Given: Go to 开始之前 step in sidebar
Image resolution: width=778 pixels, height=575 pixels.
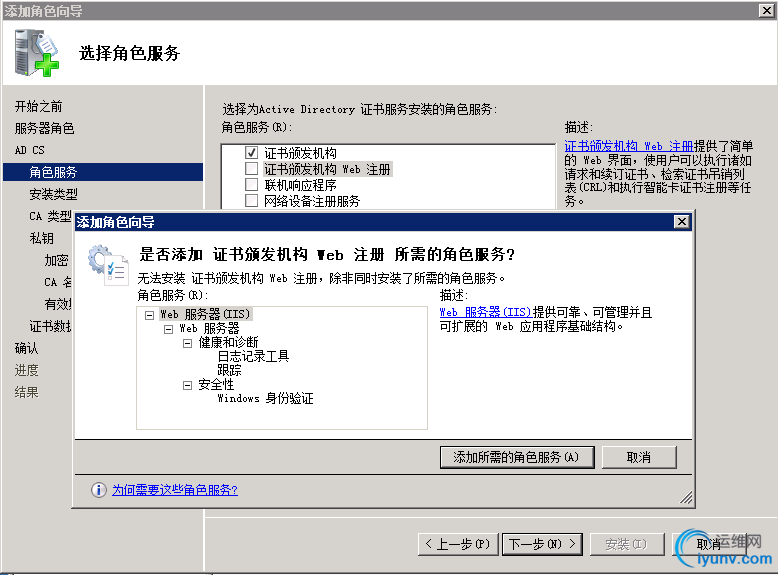Looking at the screenshot, I should (x=39, y=106).
